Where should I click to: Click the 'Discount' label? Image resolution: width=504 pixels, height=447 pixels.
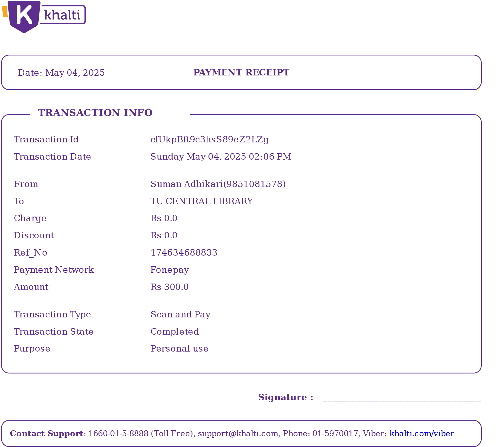[34, 235]
